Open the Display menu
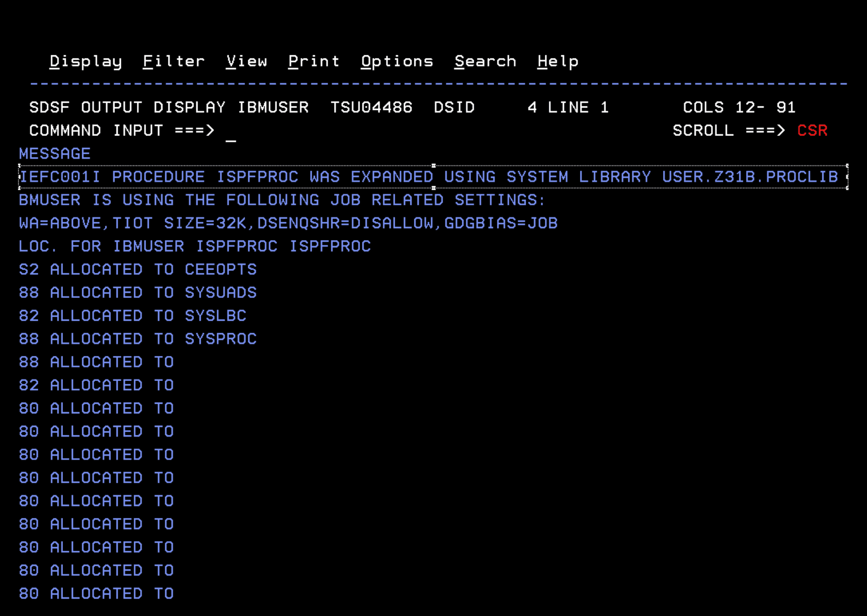This screenshot has width=867, height=616. tap(85, 61)
